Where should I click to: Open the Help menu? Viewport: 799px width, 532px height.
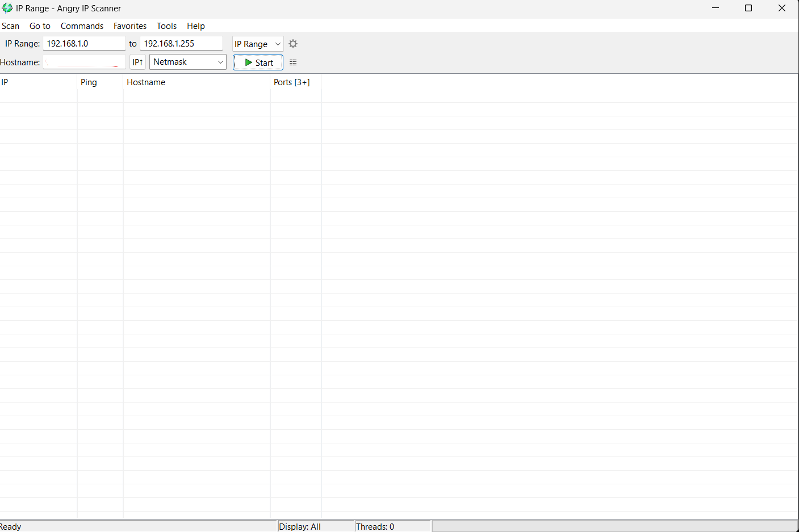[x=196, y=26]
